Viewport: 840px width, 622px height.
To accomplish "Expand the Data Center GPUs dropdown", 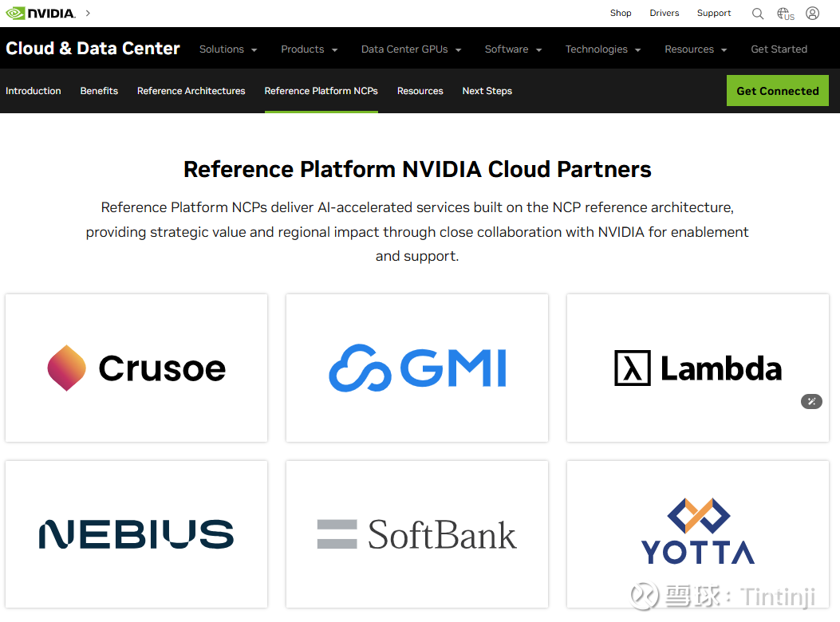I will (411, 49).
